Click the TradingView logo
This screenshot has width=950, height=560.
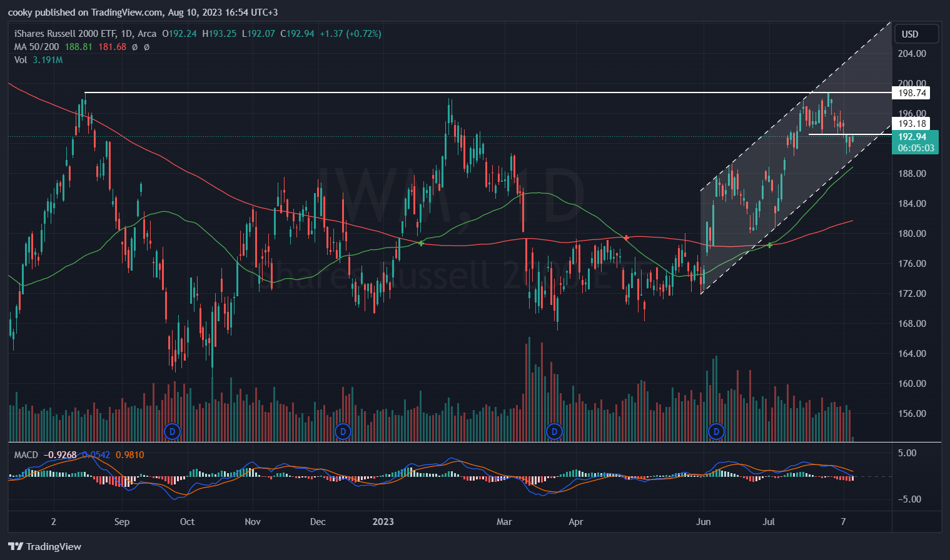coord(44,546)
